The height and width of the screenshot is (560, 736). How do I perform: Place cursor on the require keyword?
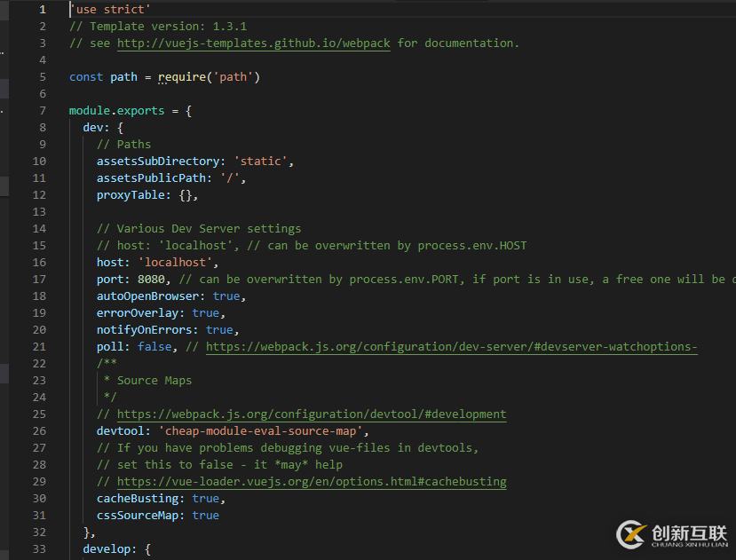pyautogui.click(x=182, y=77)
